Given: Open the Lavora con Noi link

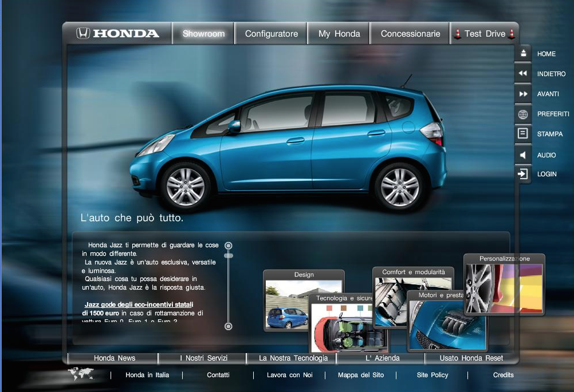Looking at the screenshot, I should point(289,375).
